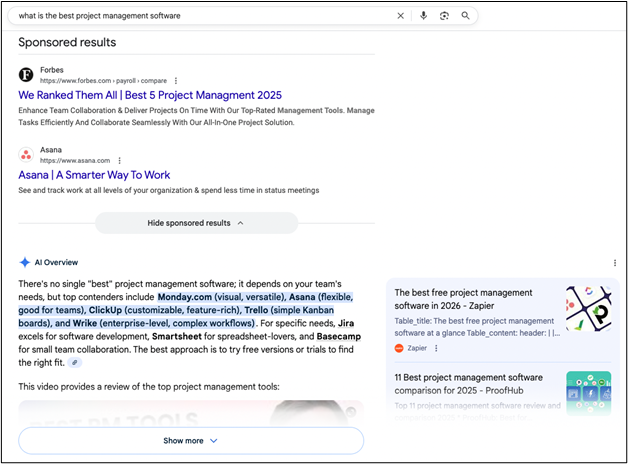Collapse ads via Hide sponsored results
The width and height of the screenshot is (628, 464).
coord(196,223)
